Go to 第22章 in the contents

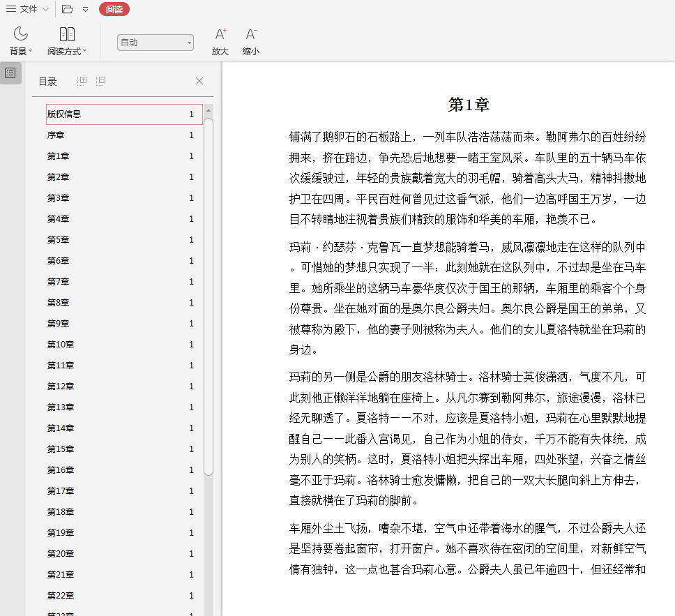coord(124,596)
